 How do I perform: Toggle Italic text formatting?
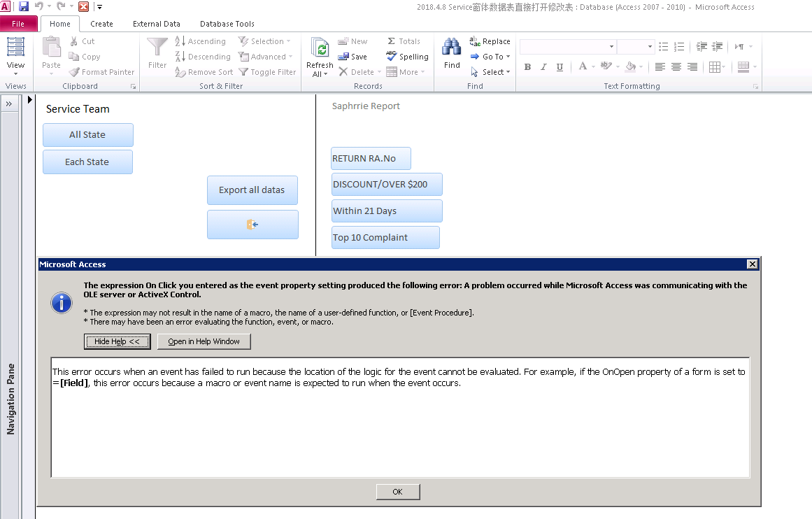coord(543,67)
